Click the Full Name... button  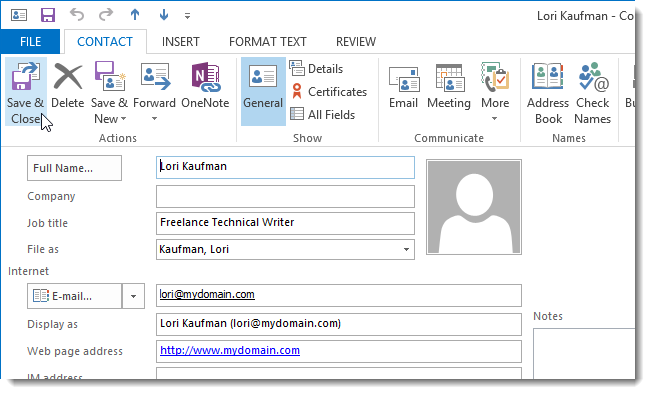click(74, 168)
